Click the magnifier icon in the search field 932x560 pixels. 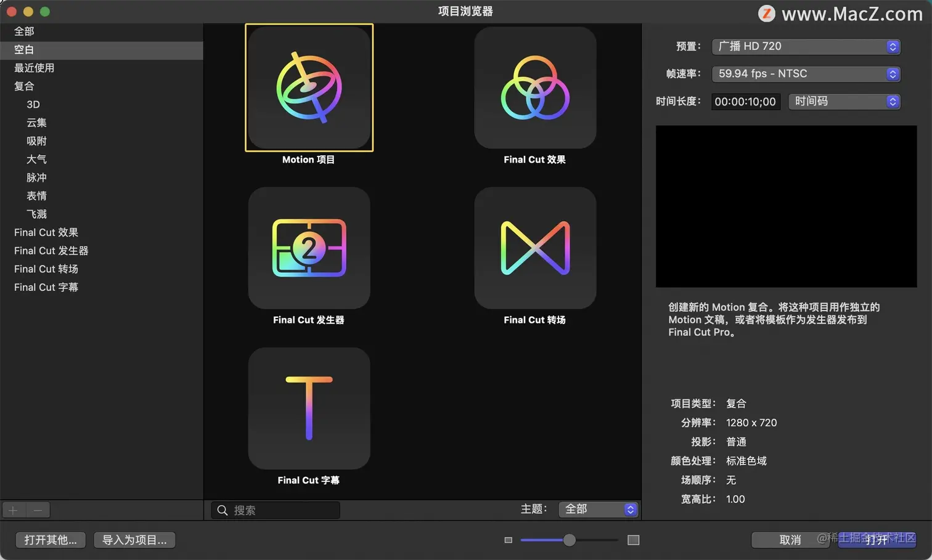[223, 510]
